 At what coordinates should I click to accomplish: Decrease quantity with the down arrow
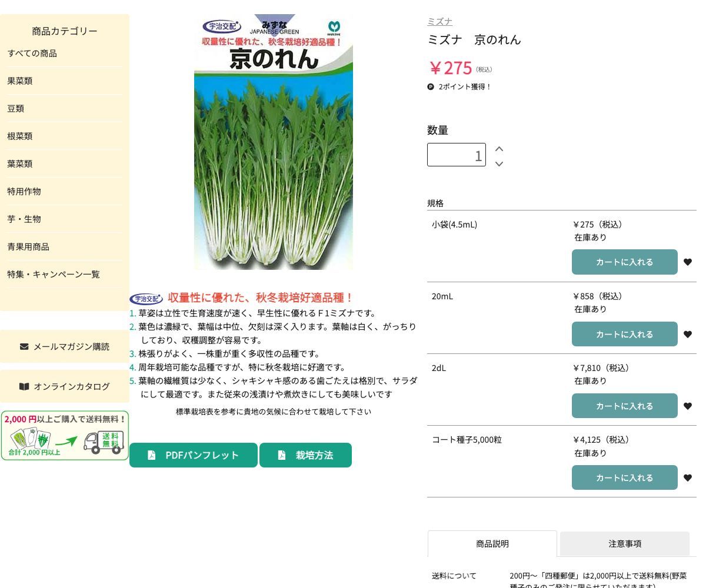click(499, 163)
